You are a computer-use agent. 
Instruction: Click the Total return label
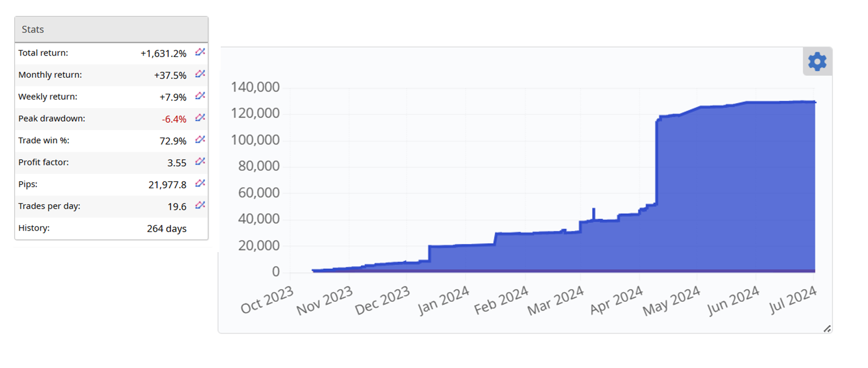click(43, 53)
